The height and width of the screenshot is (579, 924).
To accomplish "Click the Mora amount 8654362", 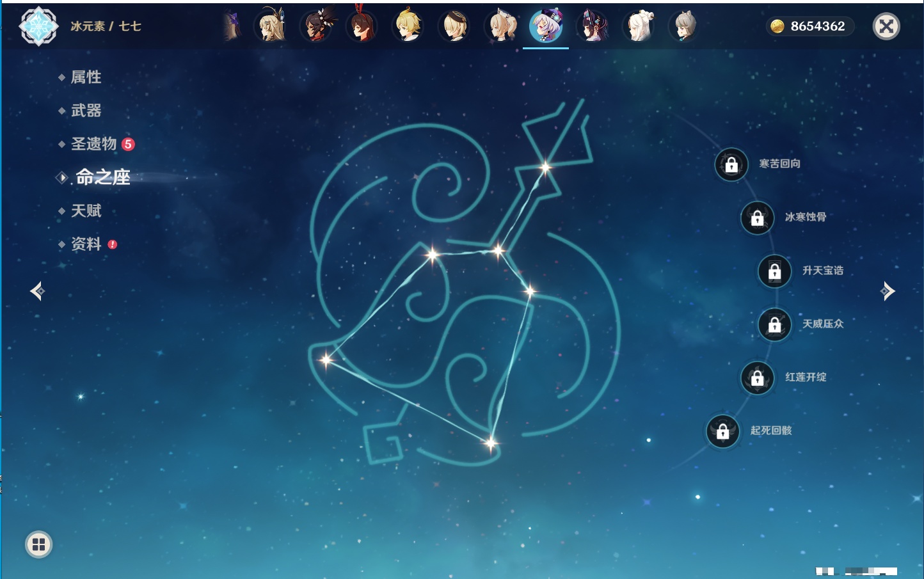I will (818, 26).
